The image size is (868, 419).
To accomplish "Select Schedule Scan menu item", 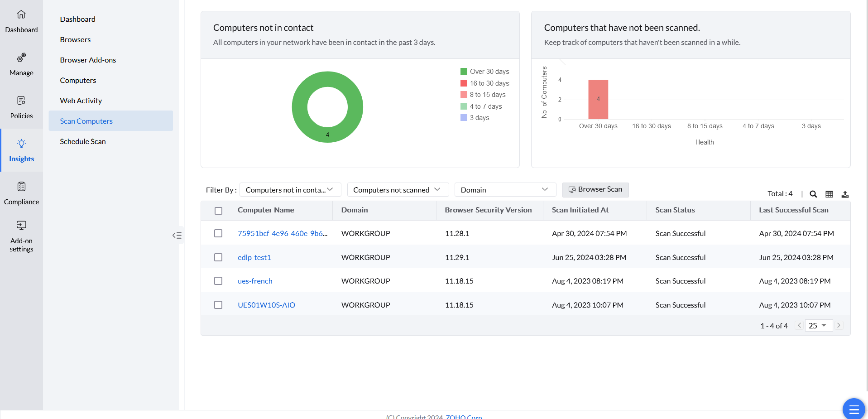I will coord(83,141).
